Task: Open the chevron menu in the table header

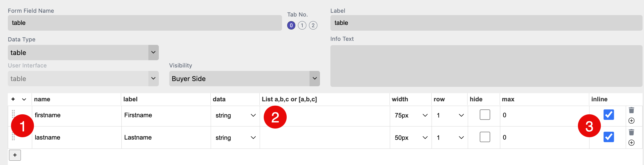Action: (24, 99)
